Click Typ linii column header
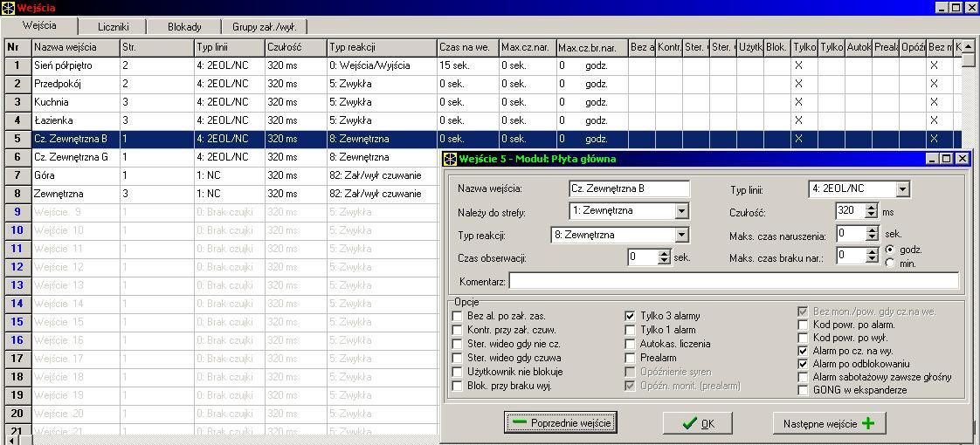This screenshot has width=980, height=445. pyautogui.click(x=230, y=47)
